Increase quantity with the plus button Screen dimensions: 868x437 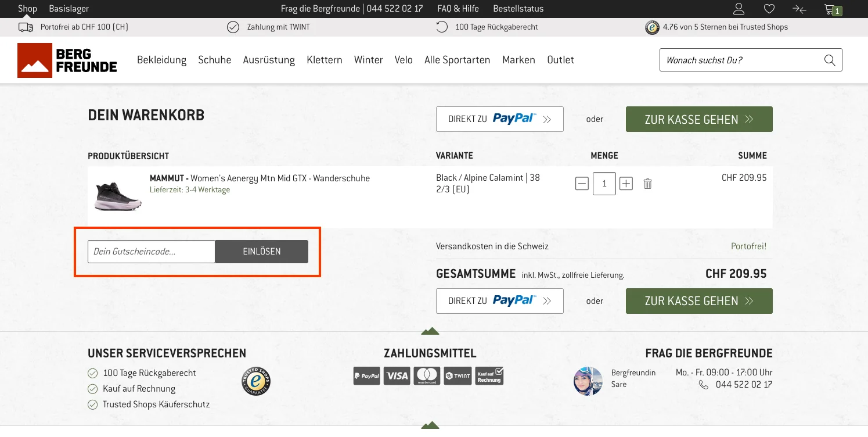626,184
